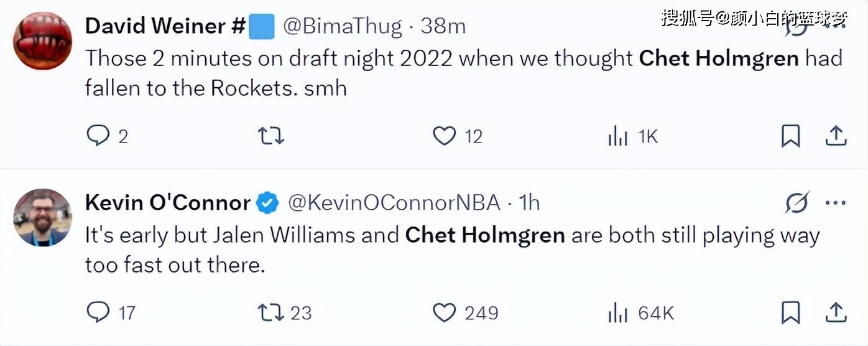Share David Weiner's tweet
This screenshot has height=346, width=868.
click(x=836, y=136)
